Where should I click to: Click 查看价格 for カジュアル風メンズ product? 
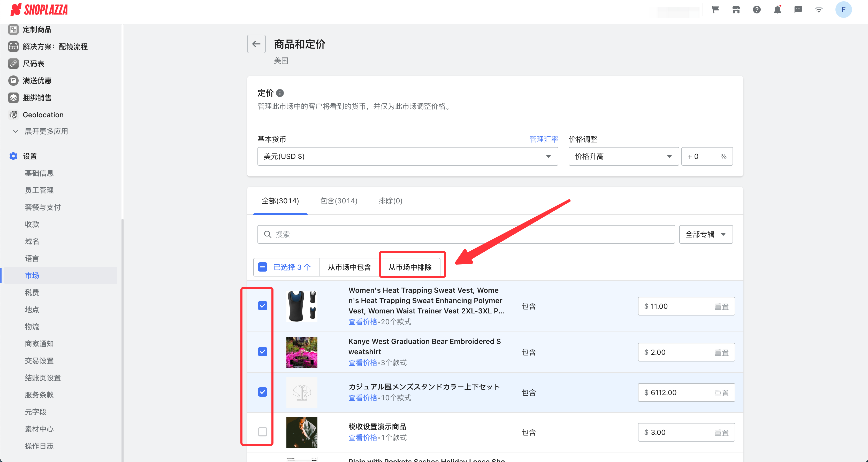pos(363,398)
